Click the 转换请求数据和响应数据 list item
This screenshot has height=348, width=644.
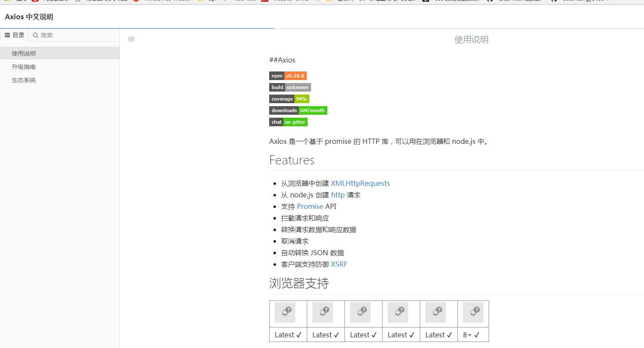tap(318, 229)
